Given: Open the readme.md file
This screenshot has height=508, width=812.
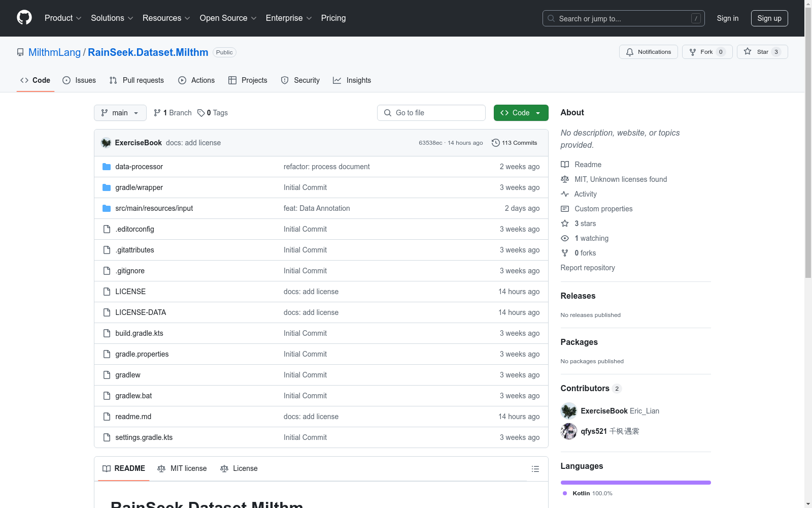Looking at the screenshot, I should coord(133,417).
